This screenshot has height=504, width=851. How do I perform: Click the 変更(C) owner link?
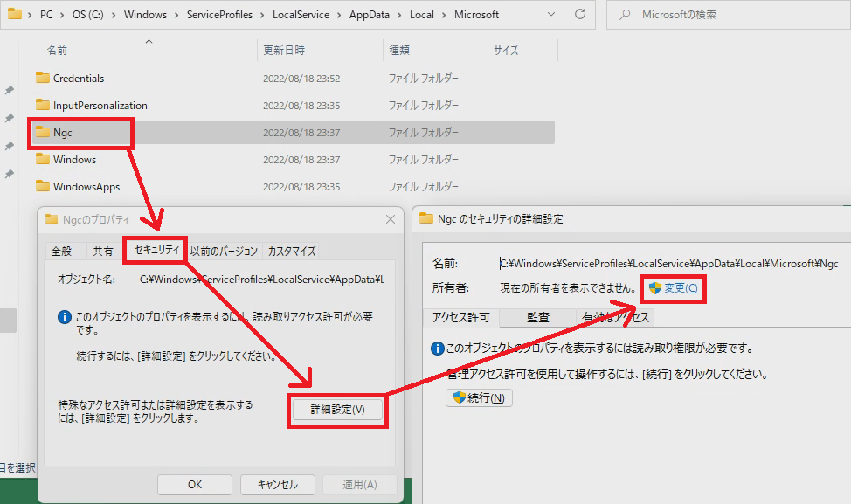click(681, 288)
